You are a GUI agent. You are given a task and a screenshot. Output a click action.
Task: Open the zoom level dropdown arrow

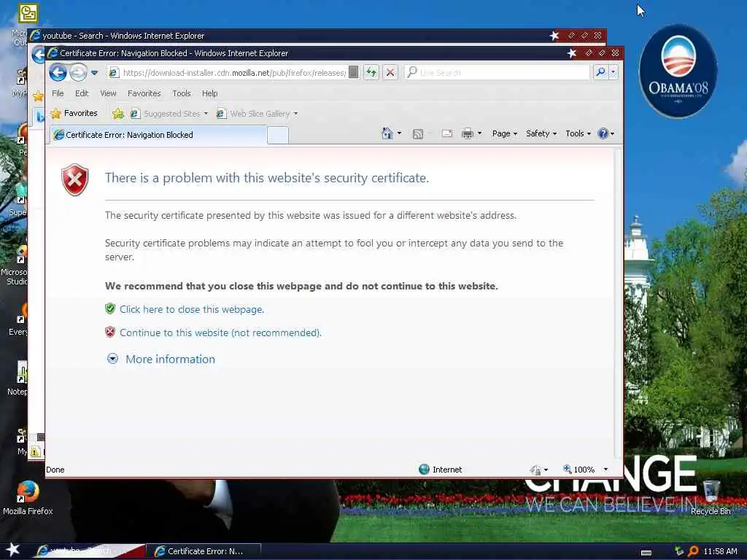[605, 470]
